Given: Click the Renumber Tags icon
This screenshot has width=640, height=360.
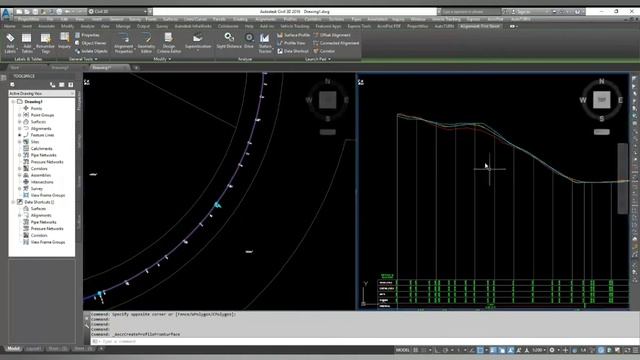Looking at the screenshot, I should [x=45, y=43].
